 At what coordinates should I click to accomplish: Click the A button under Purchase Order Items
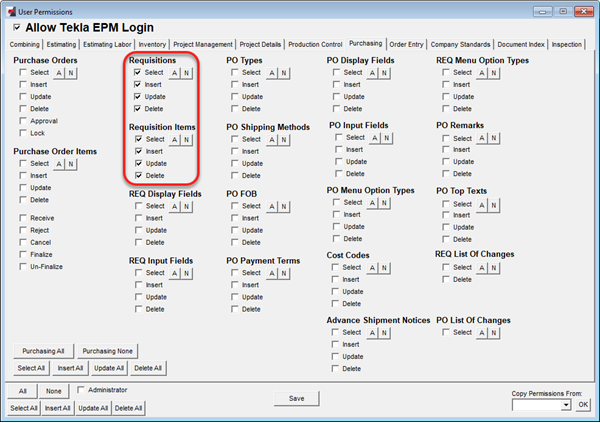pos(59,164)
